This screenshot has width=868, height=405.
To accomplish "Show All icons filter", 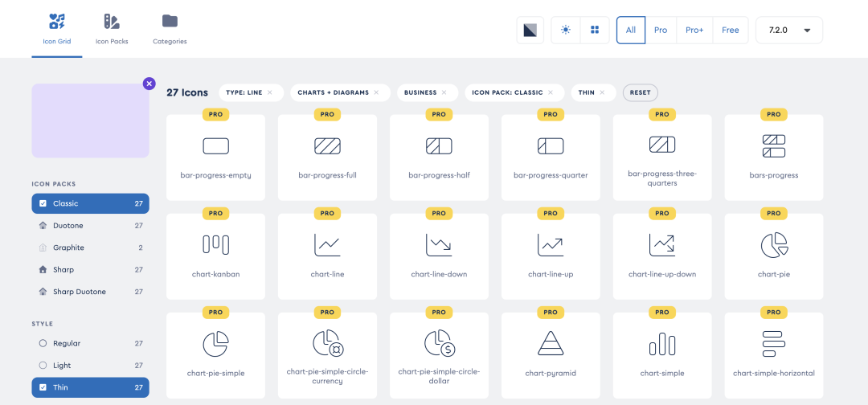I will 631,30.
